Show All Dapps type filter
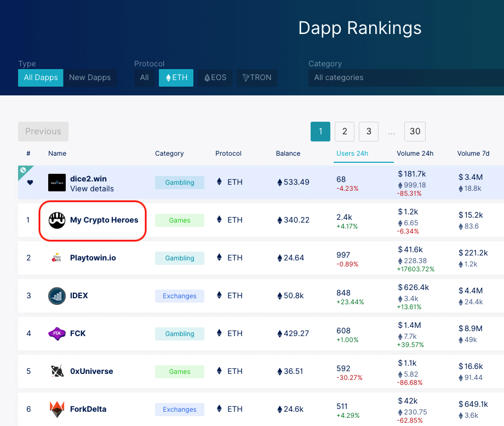Viewport: 504px width, 426px height. tap(41, 77)
